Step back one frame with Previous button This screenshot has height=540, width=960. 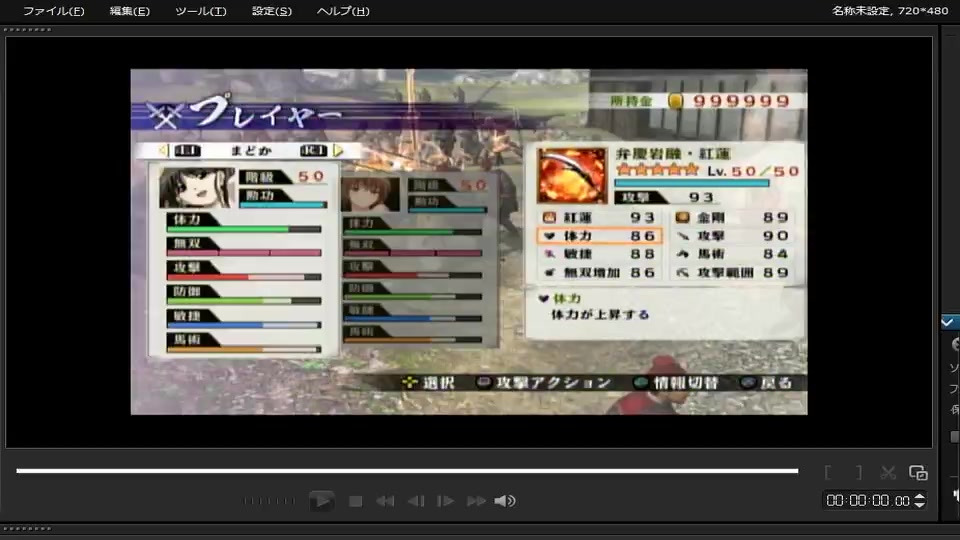416,501
